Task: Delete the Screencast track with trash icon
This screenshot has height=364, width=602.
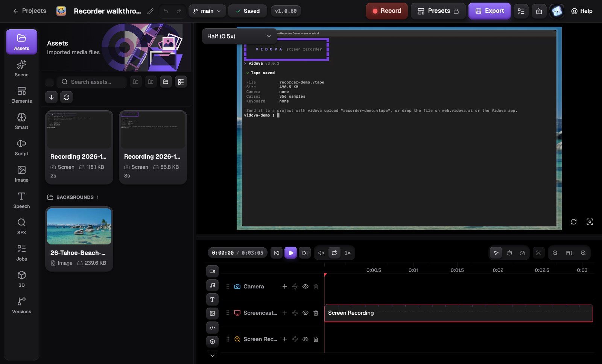Action: pyautogui.click(x=316, y=313)
